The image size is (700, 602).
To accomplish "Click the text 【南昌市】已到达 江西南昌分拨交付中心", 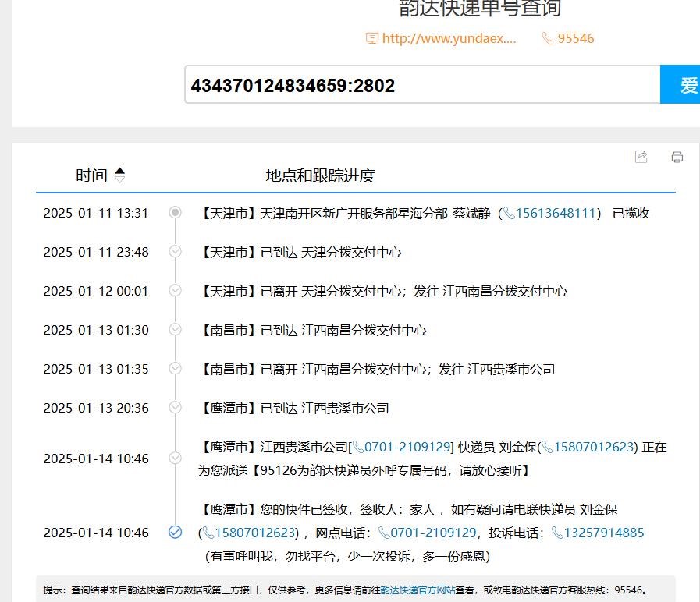I will pos(312,330).
